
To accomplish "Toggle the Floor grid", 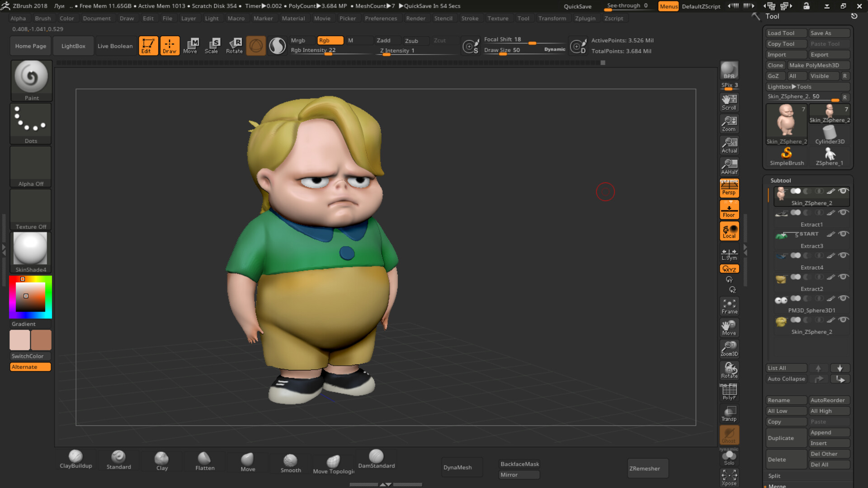I will point(729,210).
